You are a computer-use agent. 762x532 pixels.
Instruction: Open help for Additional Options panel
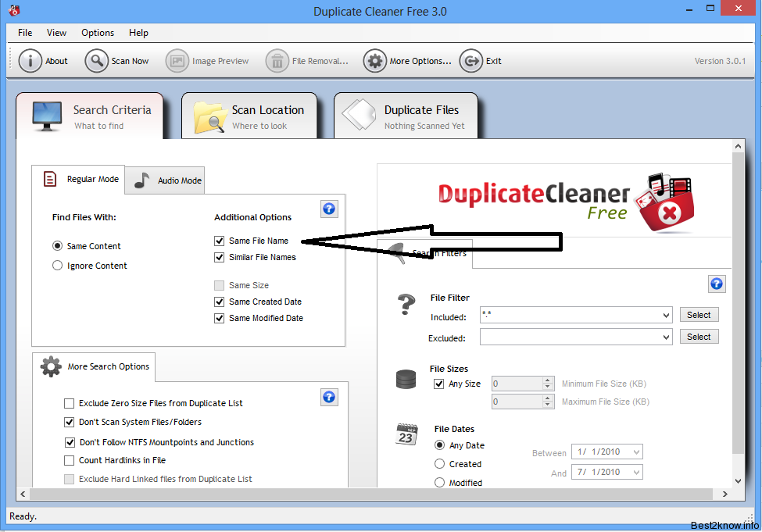[x=329, y=209]
